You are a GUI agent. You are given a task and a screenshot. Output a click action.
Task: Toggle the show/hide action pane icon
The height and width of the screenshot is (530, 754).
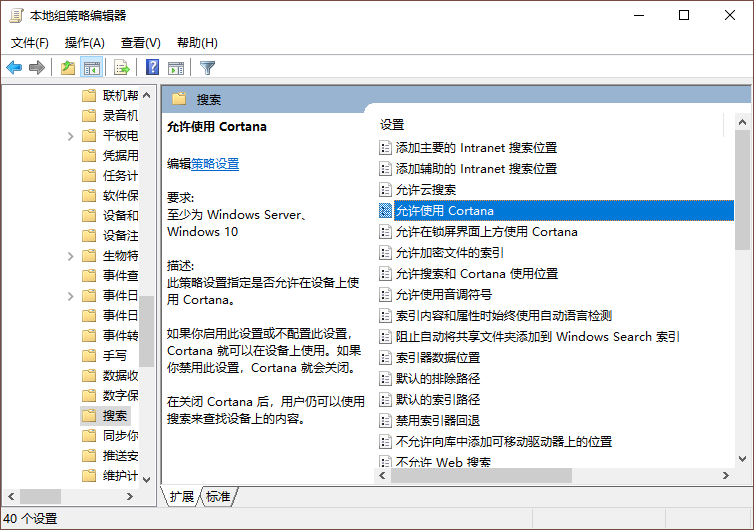[x=176, y=68]
